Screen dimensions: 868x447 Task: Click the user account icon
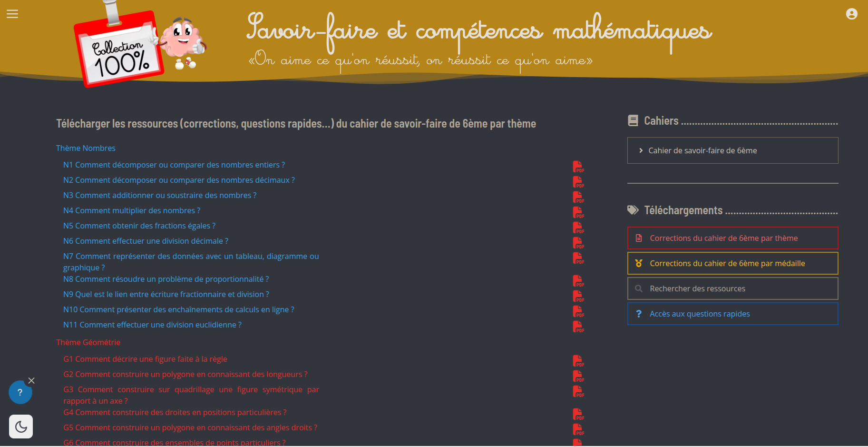click(x=851, y=14)
